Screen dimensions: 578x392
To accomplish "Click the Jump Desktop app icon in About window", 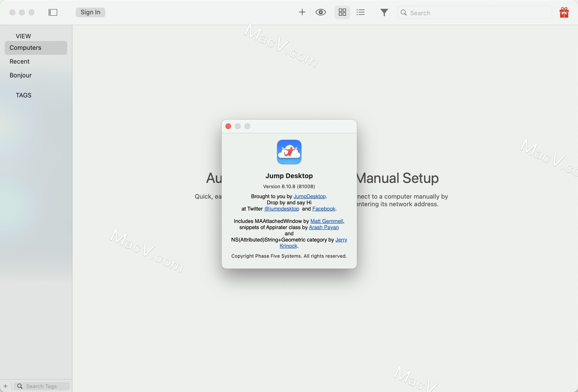I will click(x=289, y=152).
